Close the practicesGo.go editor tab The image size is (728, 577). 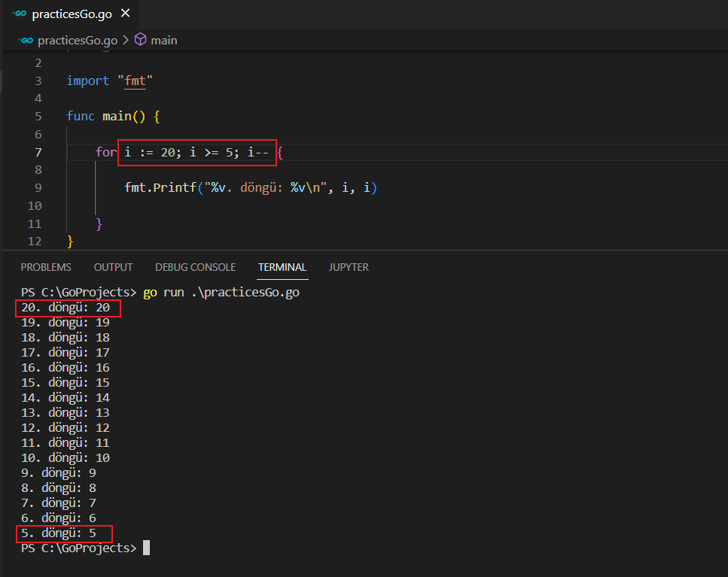click(125, 14)
